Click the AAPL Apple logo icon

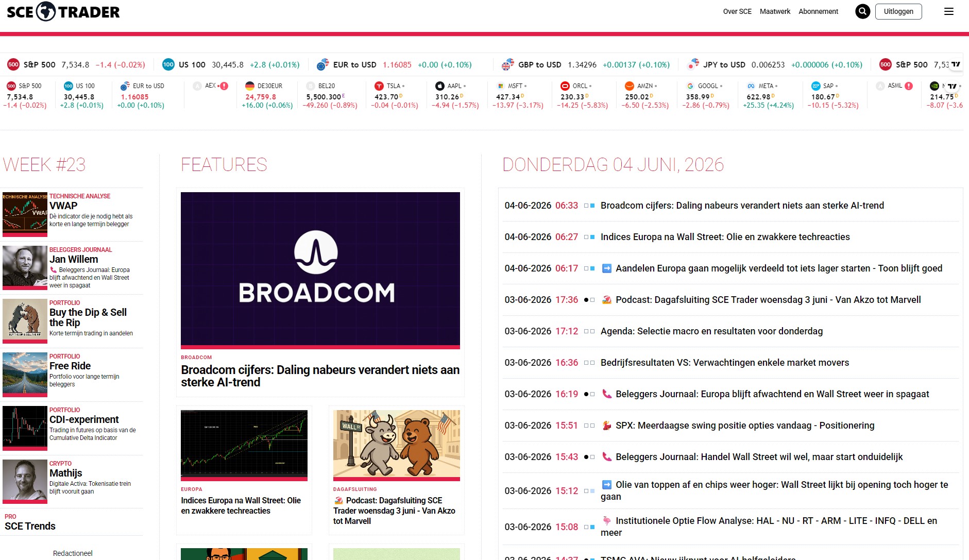(440, 86)
